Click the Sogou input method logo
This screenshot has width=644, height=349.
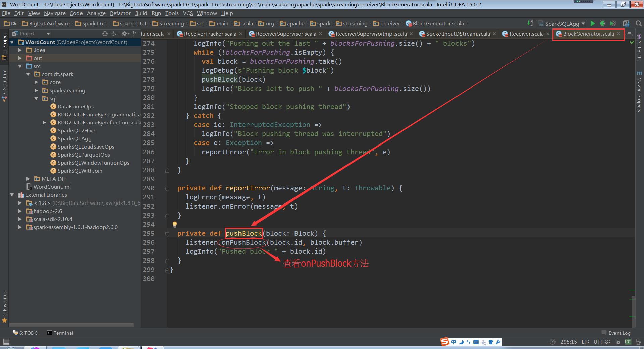445,342
